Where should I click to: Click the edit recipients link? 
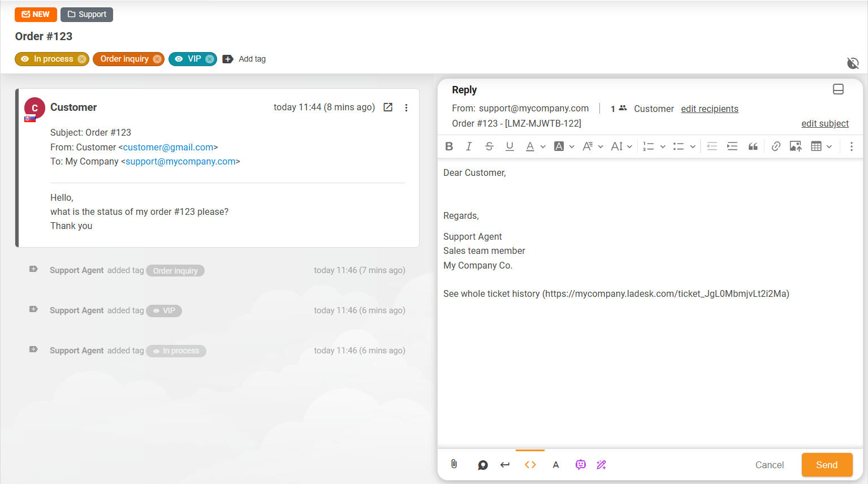(709, 109)
